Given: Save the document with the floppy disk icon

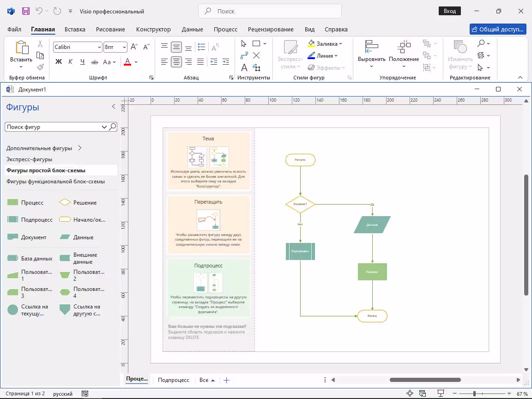Looking at the screenshot, I should (x=26, y=11).
